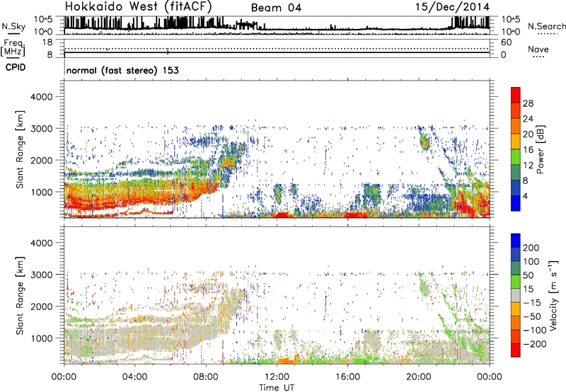Click the "Time UT" axis title
The width and height of the screenshot is (566, 392).
pyautogui.click(x=277, y=387)
